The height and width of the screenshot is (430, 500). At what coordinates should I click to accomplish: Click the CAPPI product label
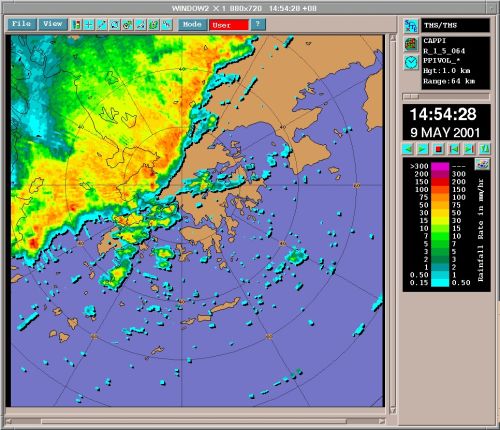click(x=435, y=41)
